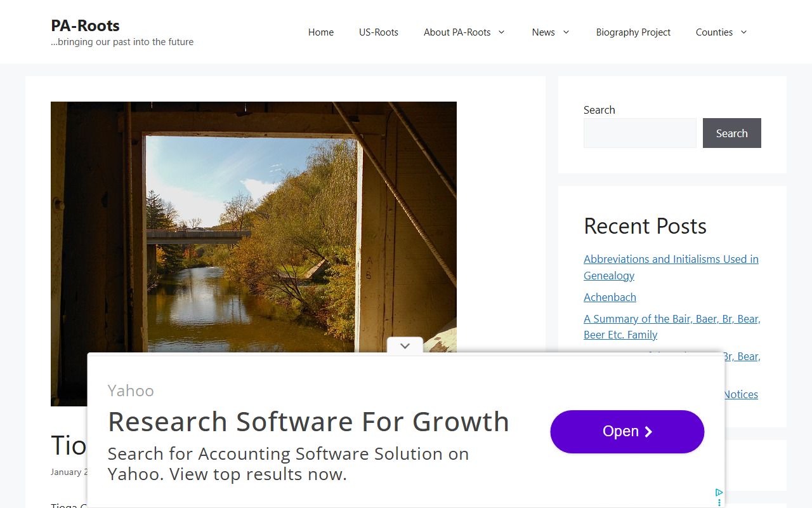Screen dimensions: 812x508
Task: Click the AdChoices icon on the ad
Action: coord(719,492)
